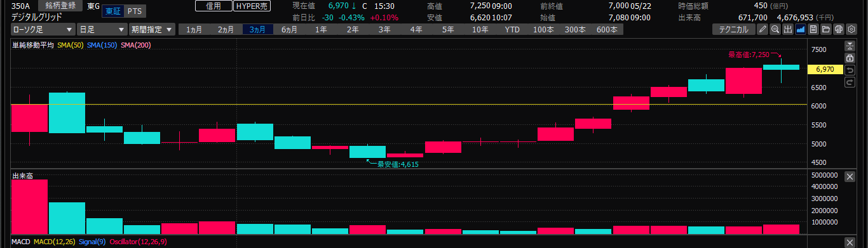The width and height of the screenshot is (868, 248).
Task: Click the magnifier zoom icon
Action: click(775, 29)
